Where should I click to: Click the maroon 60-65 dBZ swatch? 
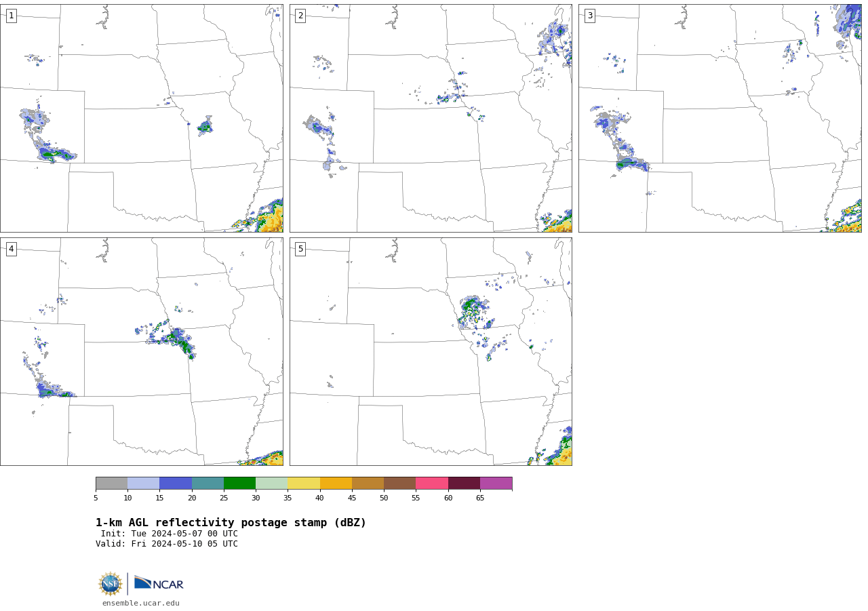point(464,484)
